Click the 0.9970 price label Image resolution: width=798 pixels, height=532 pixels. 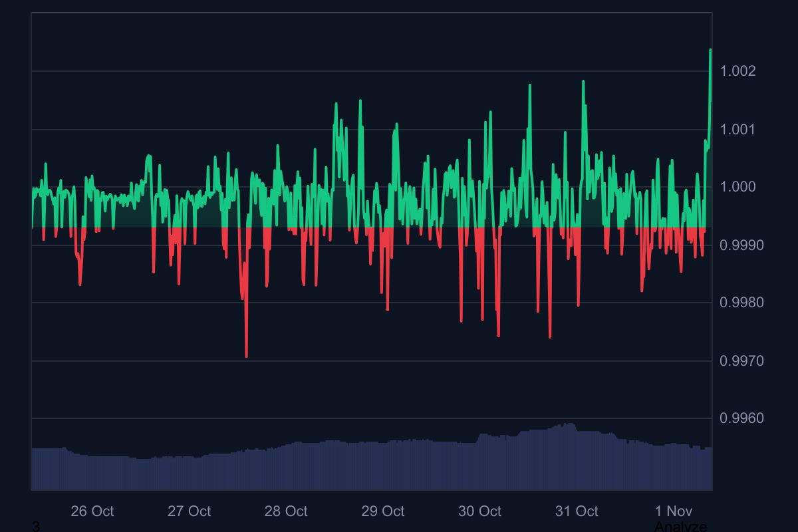[743, 360]
